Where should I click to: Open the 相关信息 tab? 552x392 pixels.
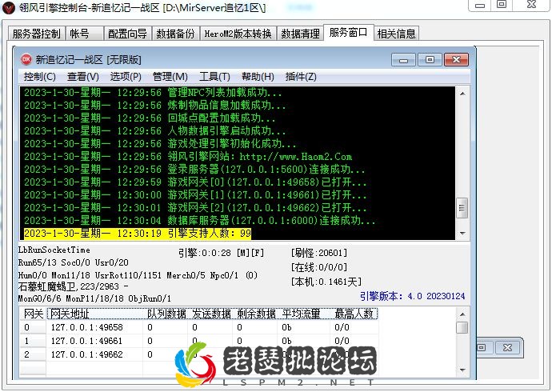pyautogui.click(x=396, y=34)
